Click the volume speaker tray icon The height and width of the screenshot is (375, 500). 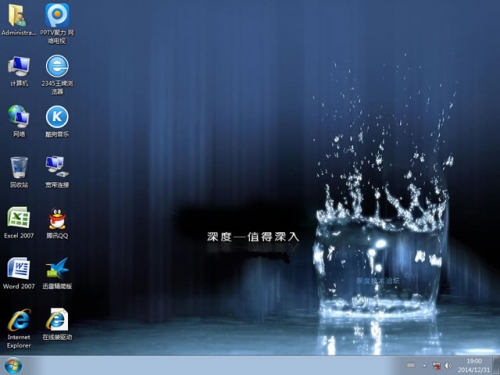coord(448,366)
